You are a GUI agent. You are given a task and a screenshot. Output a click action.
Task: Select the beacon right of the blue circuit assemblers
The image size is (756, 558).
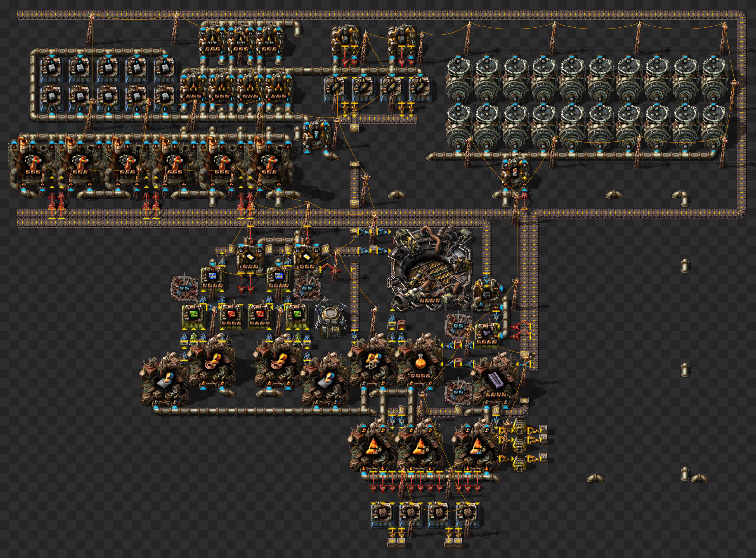click(x=307, y=288)
